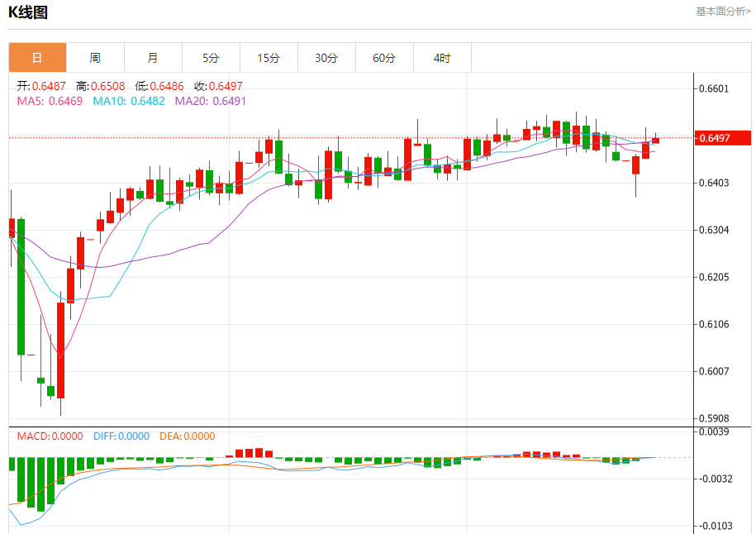Image resolution: width=756 pixels, height=534 pixels.
Task: Click the 0.6304 price axis label
Action: pos(714,230)
